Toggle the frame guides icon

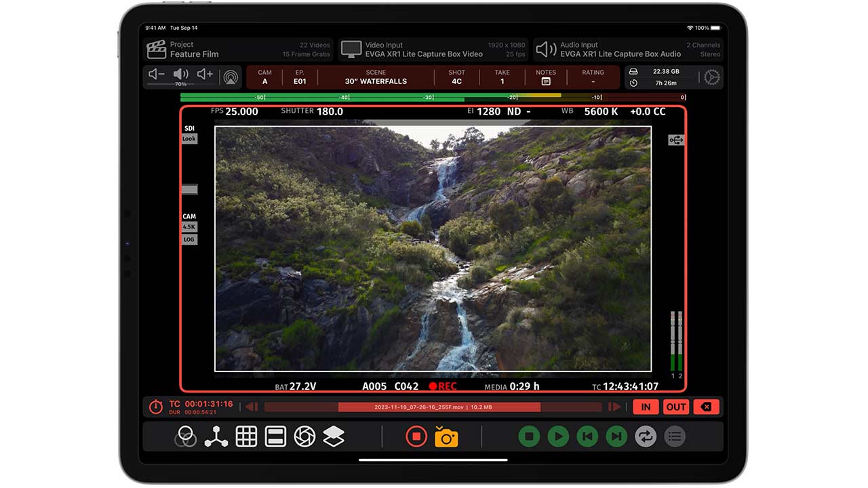point(275,436)
